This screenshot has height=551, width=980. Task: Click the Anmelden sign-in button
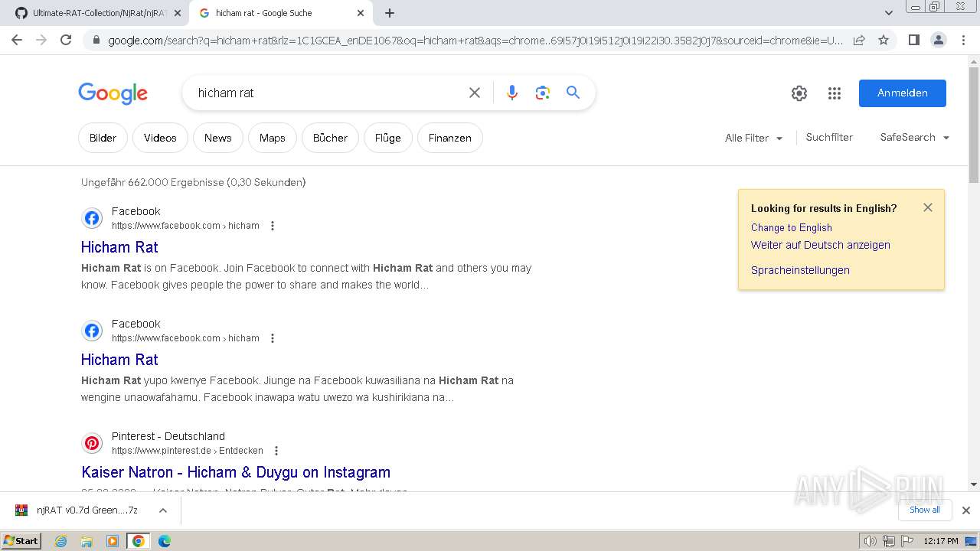pyautogui.click(x=903, y=93)
